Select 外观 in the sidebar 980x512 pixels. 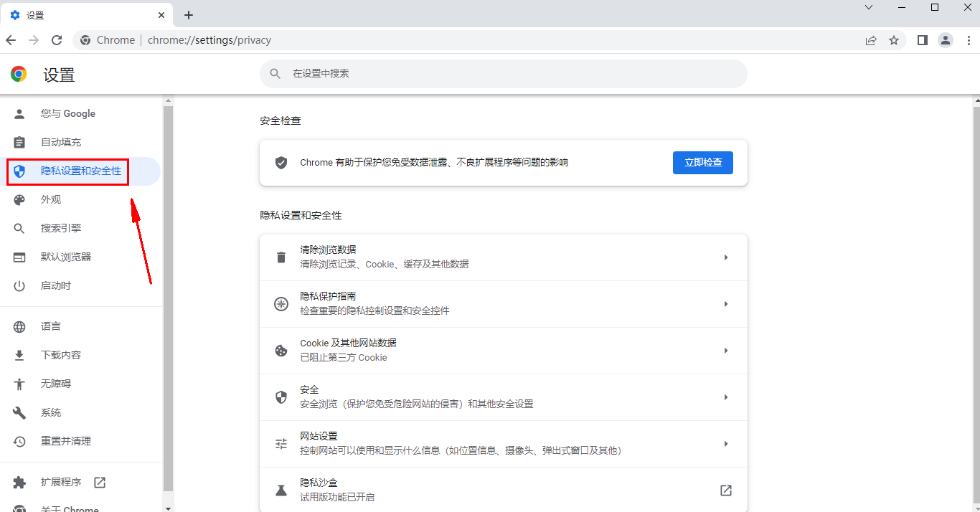51,200
